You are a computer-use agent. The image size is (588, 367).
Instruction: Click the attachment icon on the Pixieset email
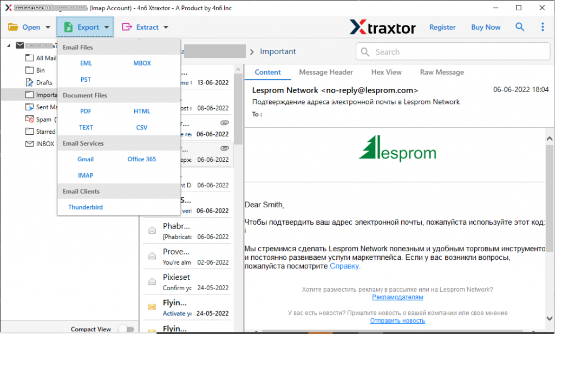click(x=153, y=281)
